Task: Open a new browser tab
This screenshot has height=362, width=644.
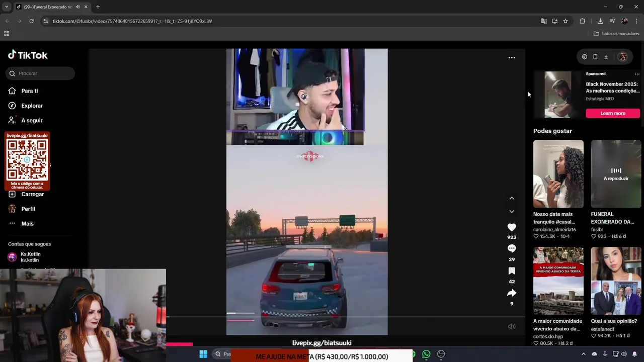Action: [98, 7]
